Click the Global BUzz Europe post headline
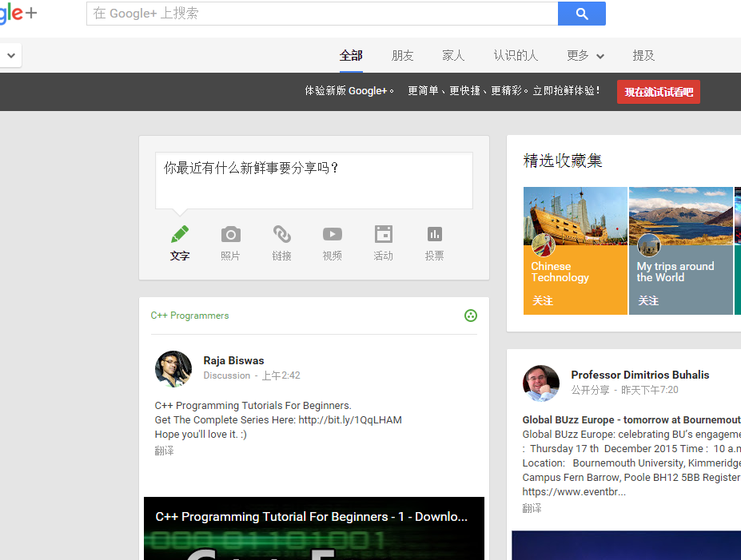741x560 pixels. (x=631, y=420)
